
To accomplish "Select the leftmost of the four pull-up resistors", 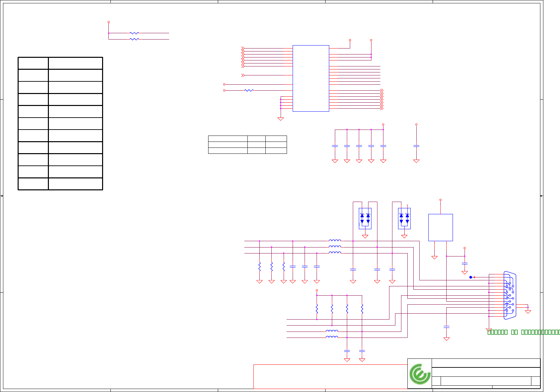I will click(317, 309).
